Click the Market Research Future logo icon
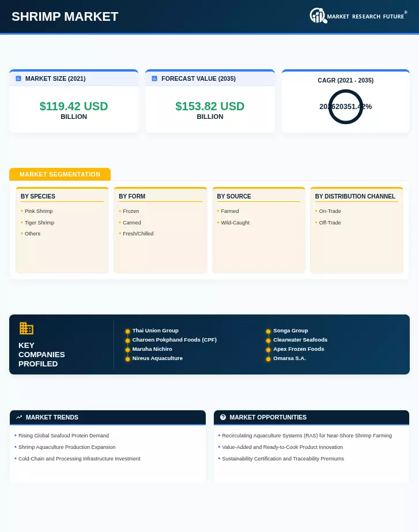 click(x=318, y=16)
